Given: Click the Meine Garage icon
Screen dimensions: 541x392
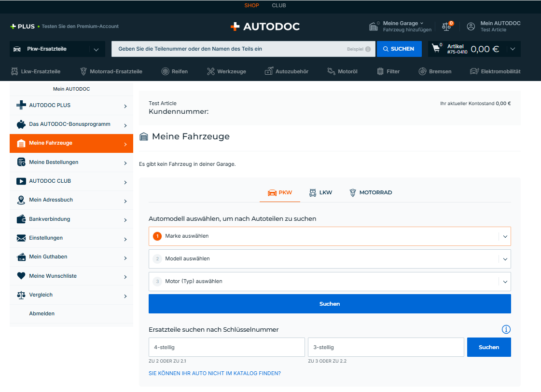Looking at the screenshot, I should [x=373, y=27].
